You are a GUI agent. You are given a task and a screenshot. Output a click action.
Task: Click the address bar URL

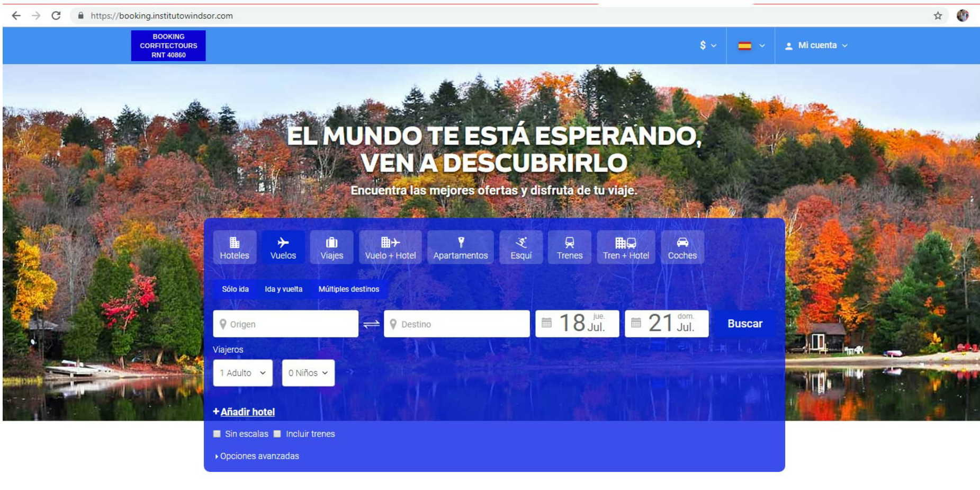pyautogui.click(x=161, y=16)
